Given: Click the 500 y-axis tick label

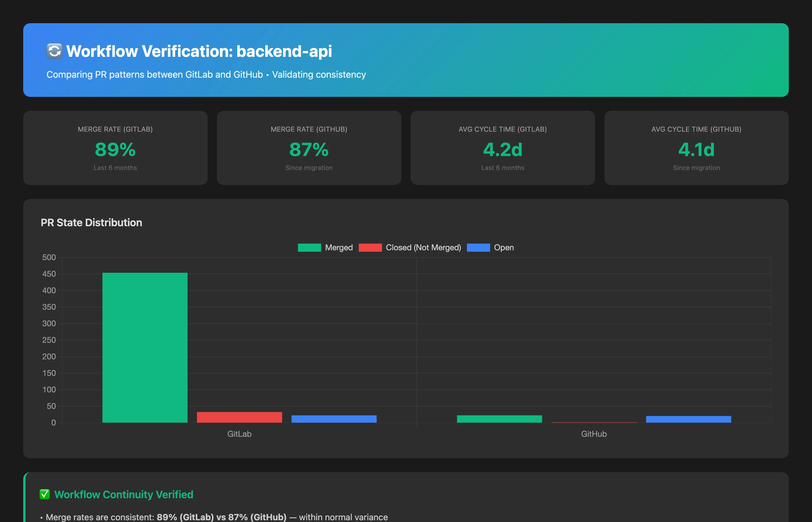Looking at the screenshot, I should [x=49, y=257].
